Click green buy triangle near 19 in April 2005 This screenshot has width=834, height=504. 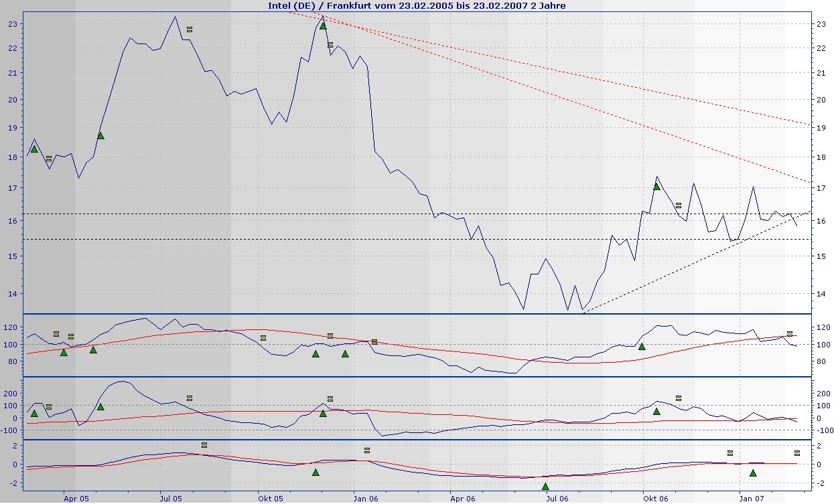100,135
